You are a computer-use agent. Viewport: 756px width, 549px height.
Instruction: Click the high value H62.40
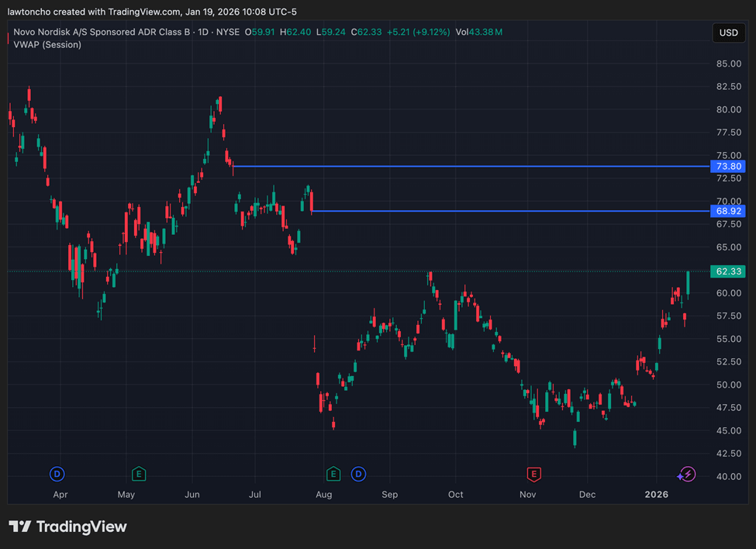click(x=295, y=32)
